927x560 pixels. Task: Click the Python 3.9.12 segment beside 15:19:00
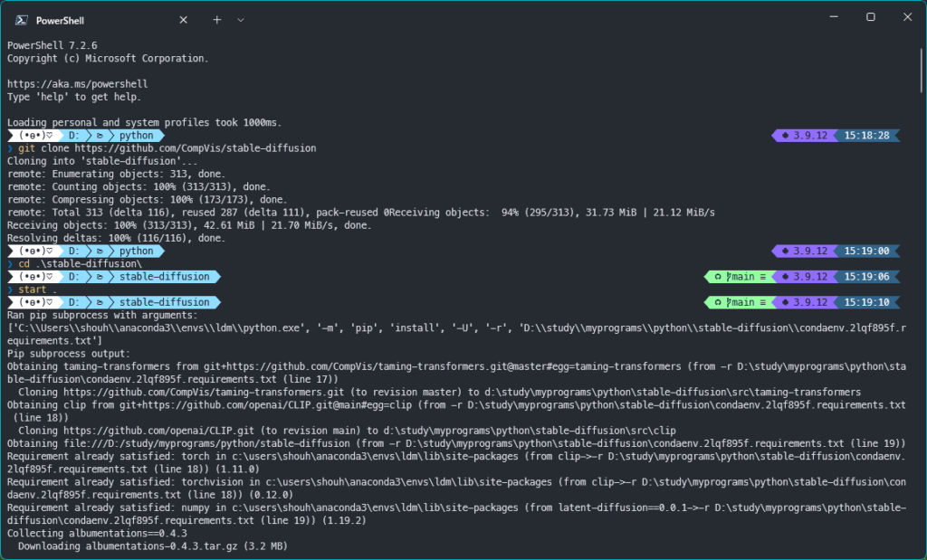click(x=805, y=252)
